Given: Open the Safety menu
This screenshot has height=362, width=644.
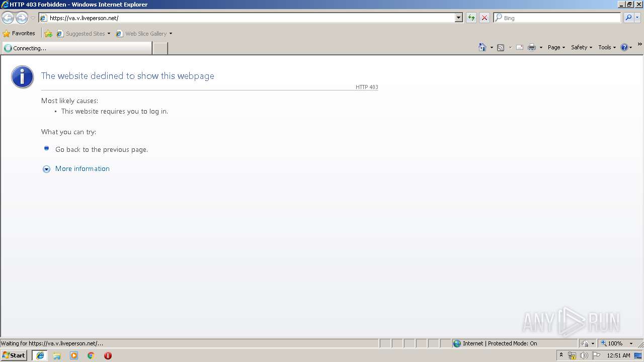Looking at the screenshot, I should click(x=581, y=47).
